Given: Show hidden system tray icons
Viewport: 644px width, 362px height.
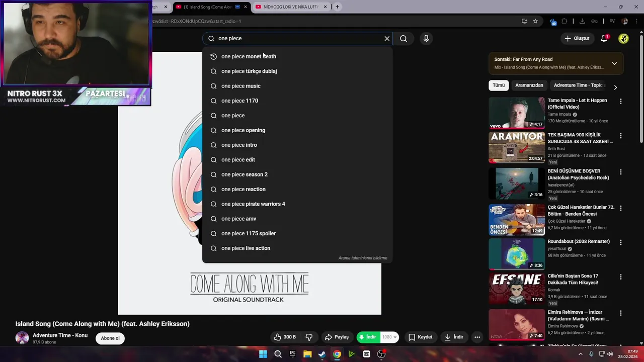Looking at the screenshot, I should click(580, 354).
